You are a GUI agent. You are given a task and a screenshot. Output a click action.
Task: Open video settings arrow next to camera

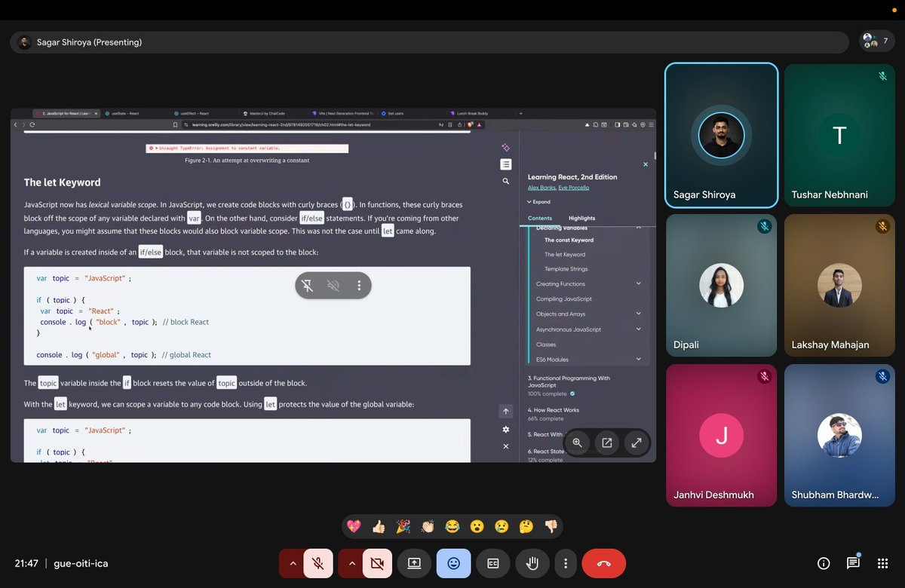(351, 563)
